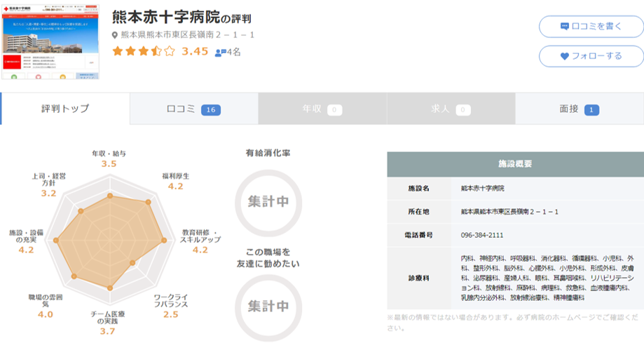Click the star rating icons
644x343 pixels.
pyautogui.click(x=143, y=51)
